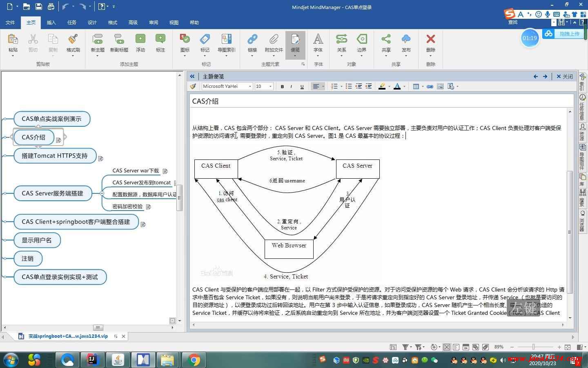Toggle underline formatting in notes

(x=302, y=86)
